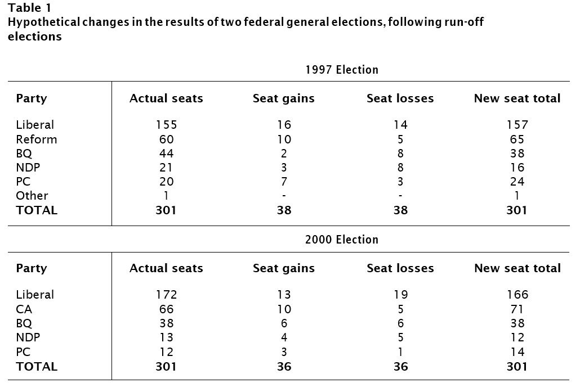The width and height of the screenshot is (580, 392).
Task: Click PC new seat total 24
Action: tap(517, 181)
